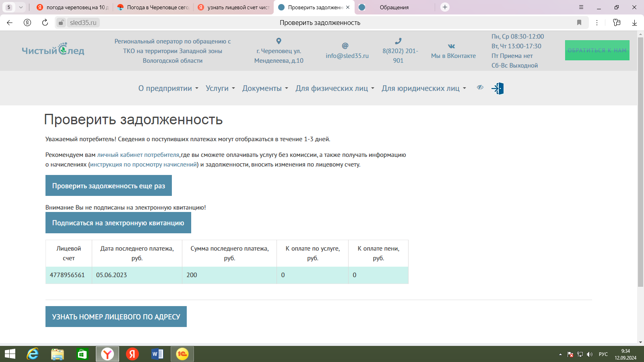Image resolution: width=644 pixels, height=362 pixels.
Task: Click the map pin location icon
Action: pyautogui.click(x=279, y=41)
